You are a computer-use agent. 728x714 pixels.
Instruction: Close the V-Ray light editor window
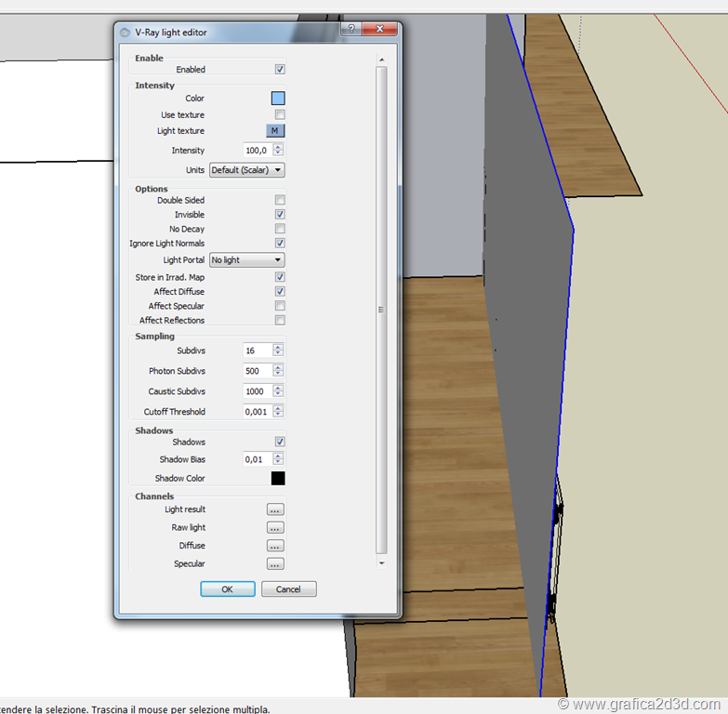pos(380,30)
